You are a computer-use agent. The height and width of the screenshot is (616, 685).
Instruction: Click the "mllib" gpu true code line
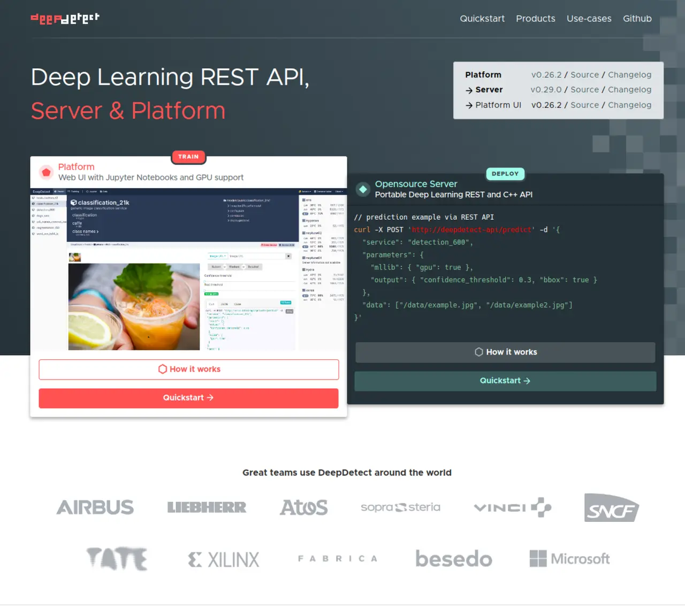(x=422, y=267)
